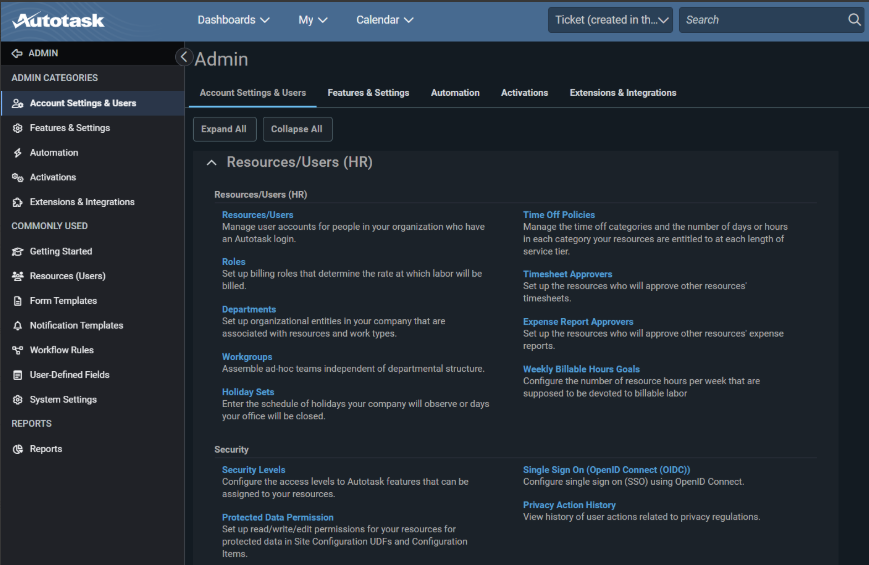Open Resources (Users) in the sidebar
The width and height of the screenshot is (869, 565).
pos(92,276)
